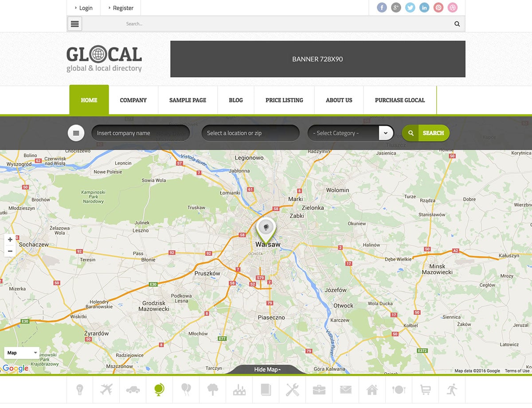
Task: Click the Twitter social icon
Action: [x=410, y=8]
